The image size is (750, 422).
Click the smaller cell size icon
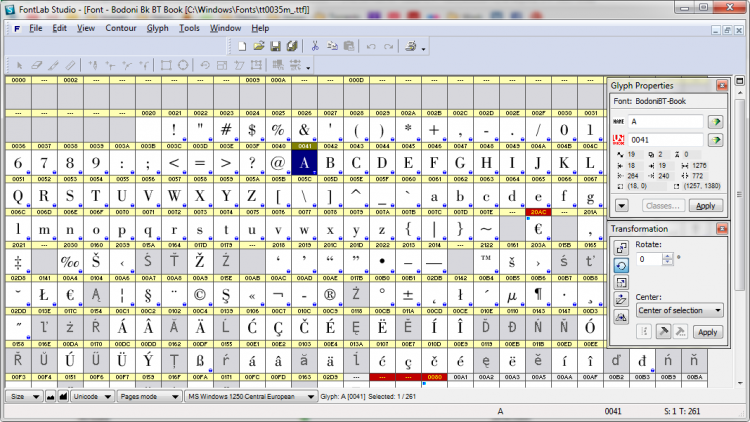tap(50, 397)
